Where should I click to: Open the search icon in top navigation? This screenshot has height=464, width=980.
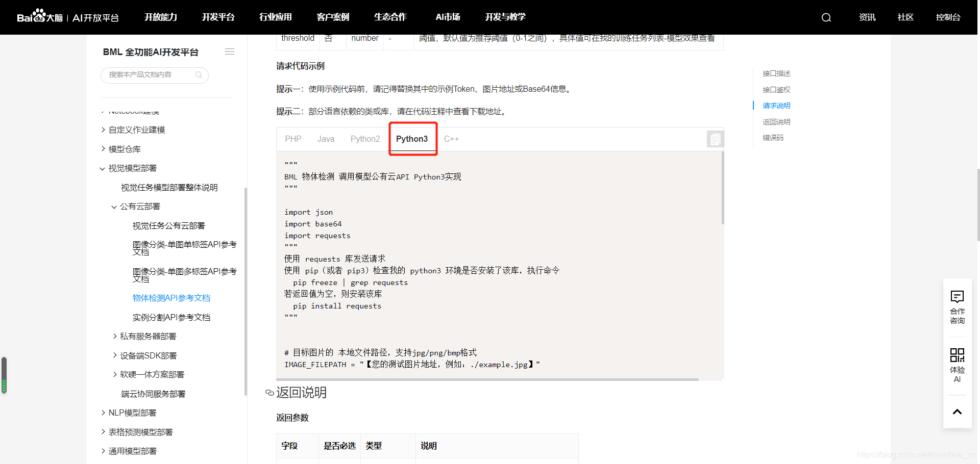point(826,17)
